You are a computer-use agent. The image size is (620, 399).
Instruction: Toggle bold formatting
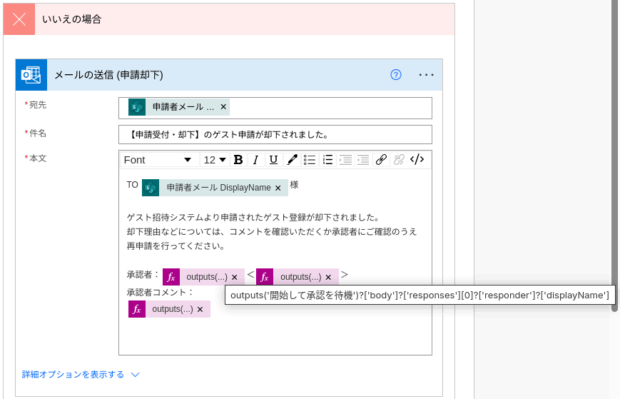click(x=238, y=160)
